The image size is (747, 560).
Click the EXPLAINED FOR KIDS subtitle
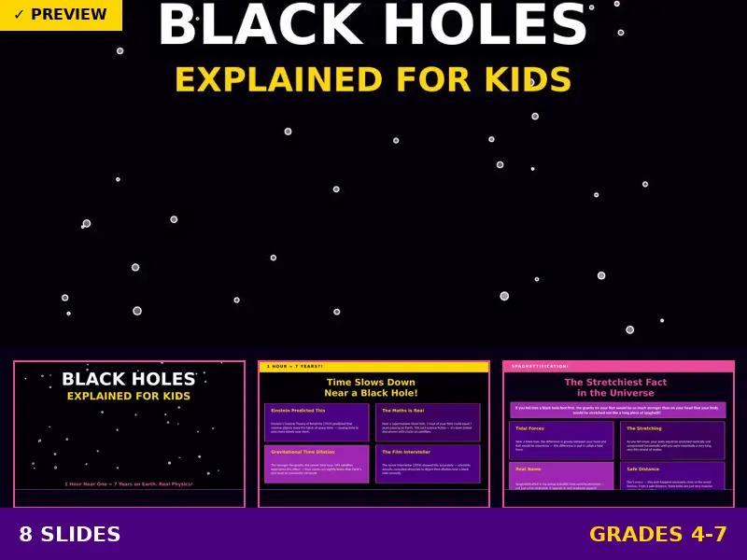click(x=373, y=79)
